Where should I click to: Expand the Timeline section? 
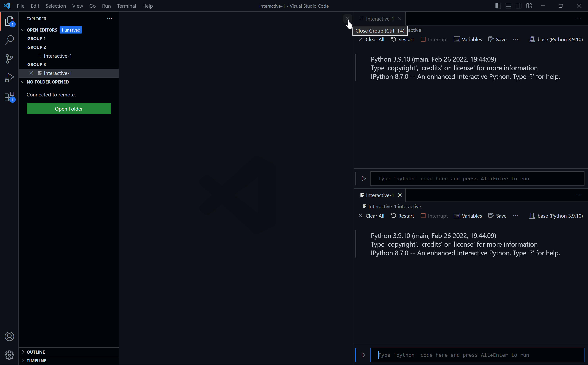pyautogui.click(x=36, y=360)
